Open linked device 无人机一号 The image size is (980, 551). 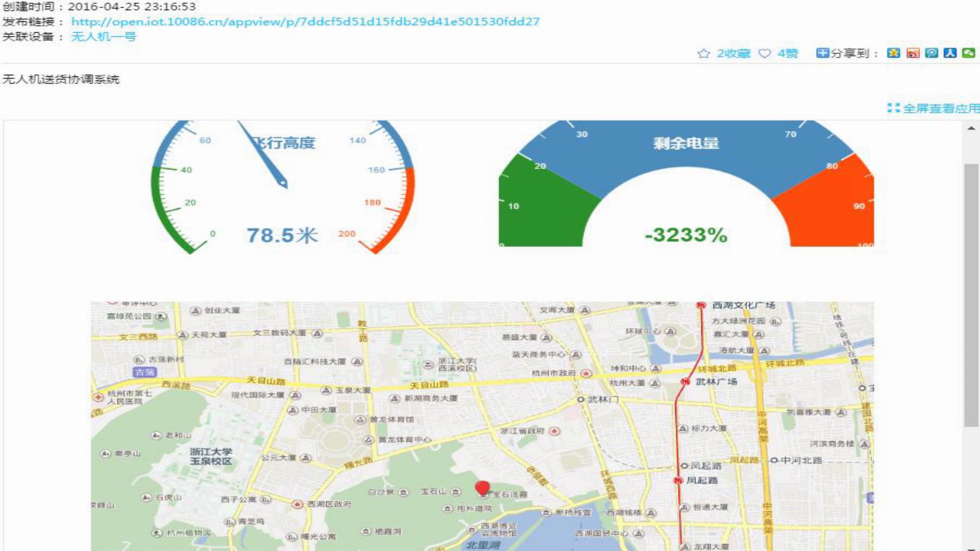click(103, 37)
